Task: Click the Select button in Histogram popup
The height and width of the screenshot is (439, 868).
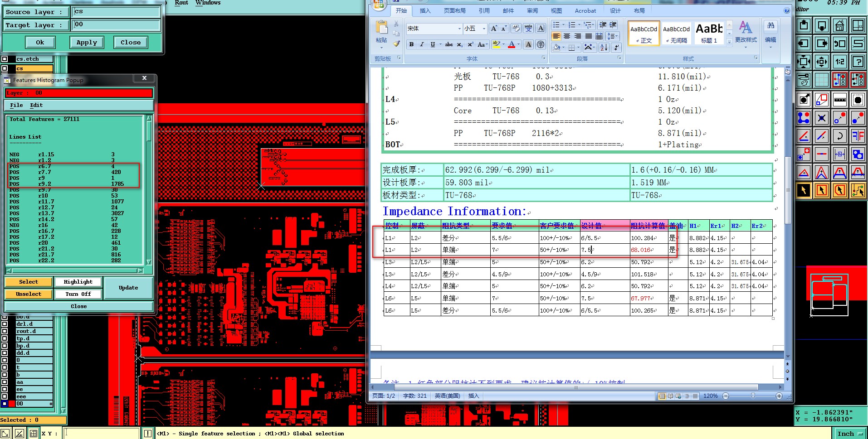Action: click(x=29, y=282)
